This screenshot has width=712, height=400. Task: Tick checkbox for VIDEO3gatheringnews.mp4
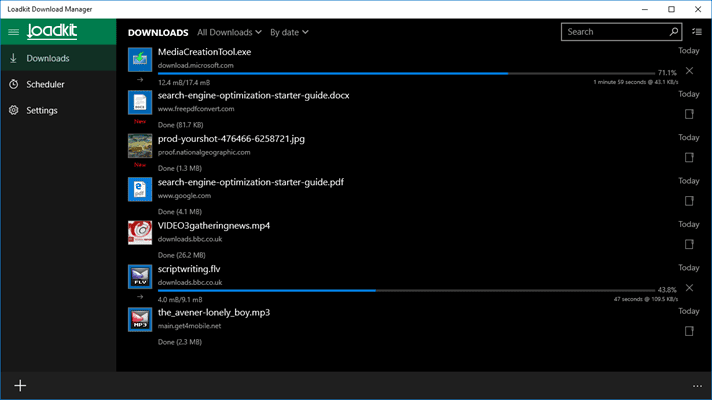pyautogui.click(x=689, y=244)
